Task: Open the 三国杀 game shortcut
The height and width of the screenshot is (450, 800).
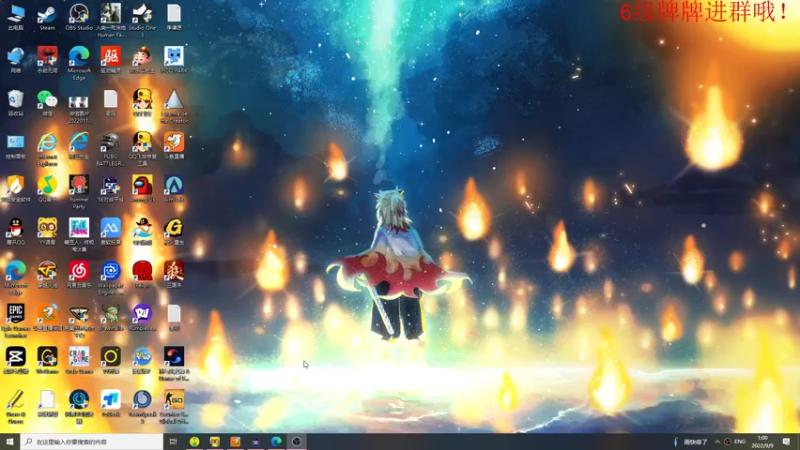Action: pos(174,274)
